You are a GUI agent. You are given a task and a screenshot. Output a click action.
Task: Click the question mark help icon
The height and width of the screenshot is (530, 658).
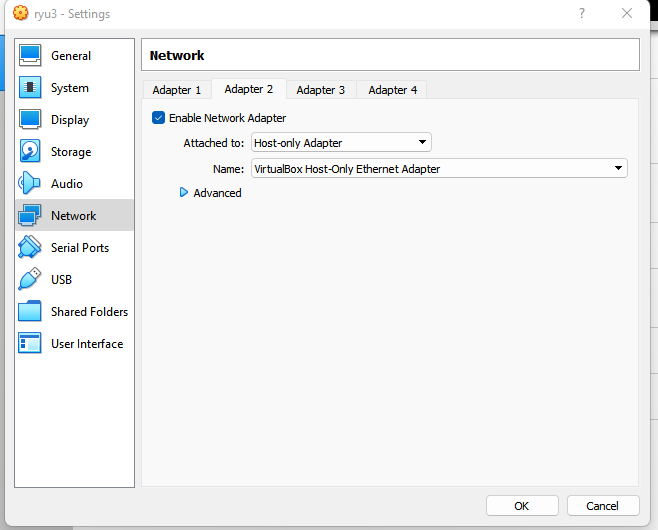(x=582, y=13)
